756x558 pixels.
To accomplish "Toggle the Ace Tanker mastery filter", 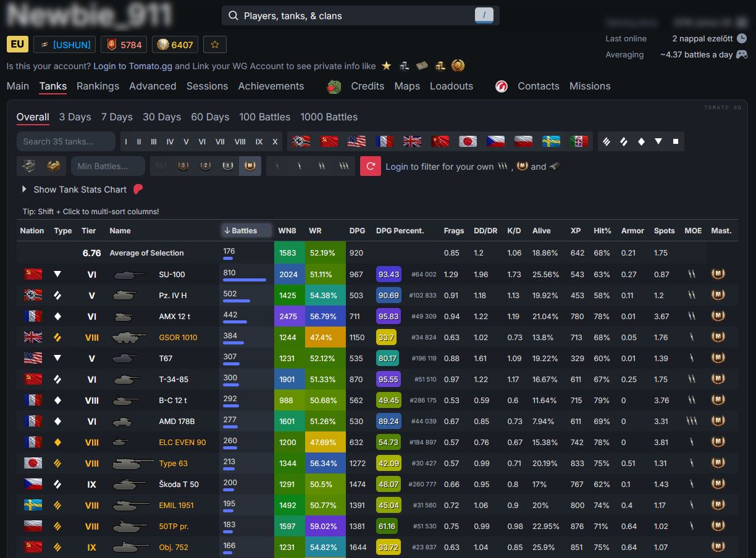I will click(x=250, y=166).
